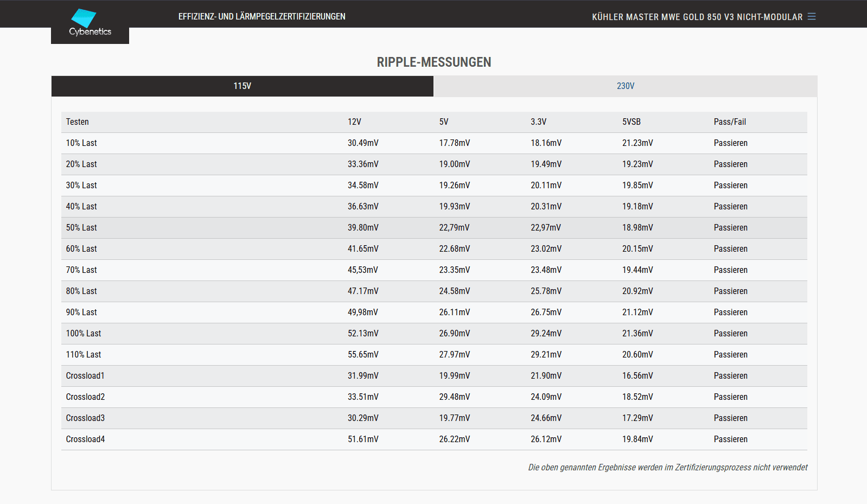Select 12V value 39.80mV
This screenshot has width=867, height=504.
point(363,228)
